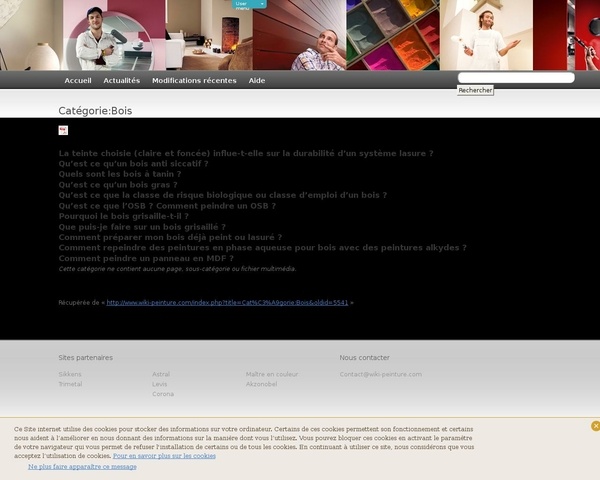600x480 pixels.
Task: Open Modifications récentes page
Action: coord(194,80)
